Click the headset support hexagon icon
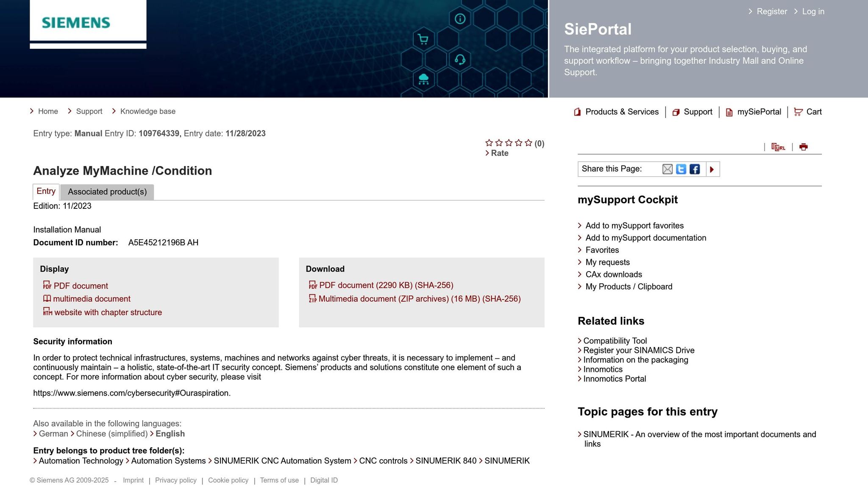The width and height of the screenshot is (868, 488). [460, 59]
